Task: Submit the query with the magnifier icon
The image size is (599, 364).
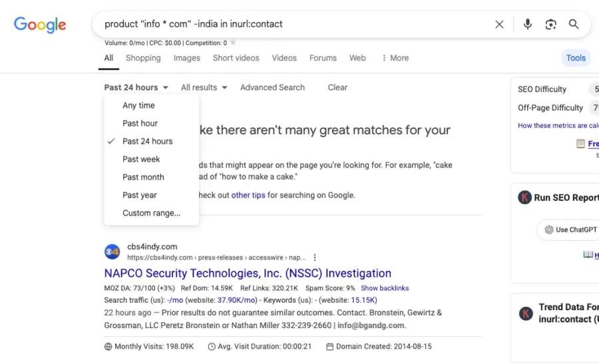Action: pos(574,24)
